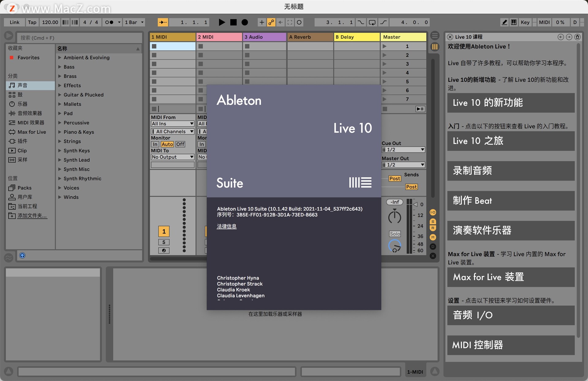Viewport: 588px width, 381px height.
Task: Click the Record button in the transport
Action: [244, 22]
